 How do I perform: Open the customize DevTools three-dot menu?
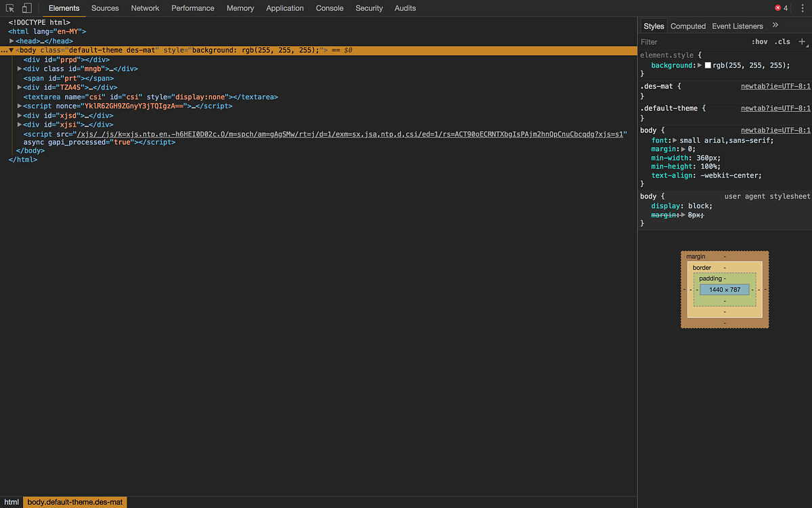coord(804,8)
